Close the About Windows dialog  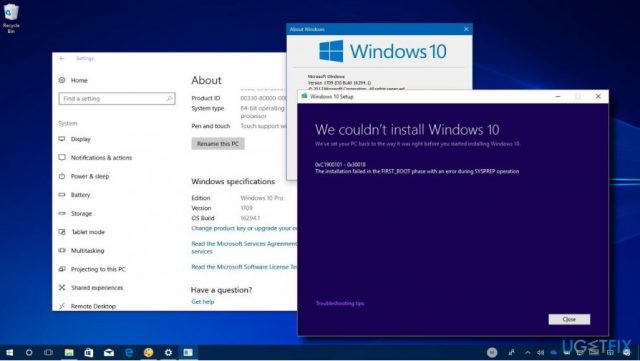pos(466,29)
